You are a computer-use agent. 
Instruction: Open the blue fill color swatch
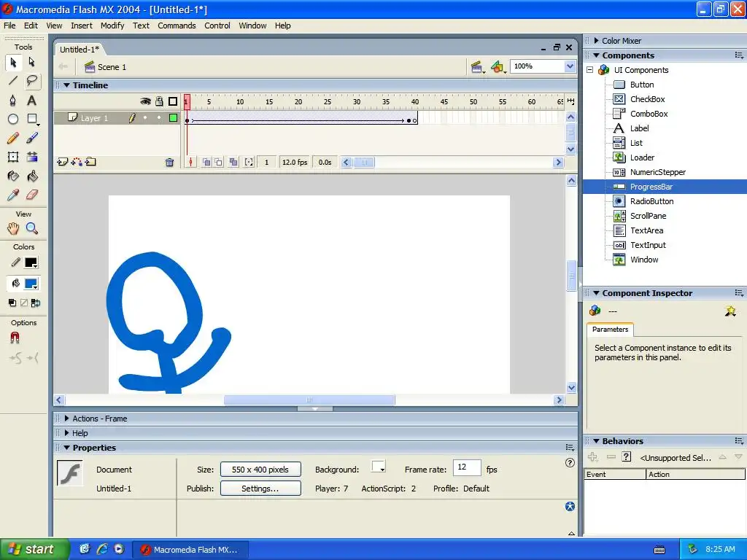pos(31,284)
